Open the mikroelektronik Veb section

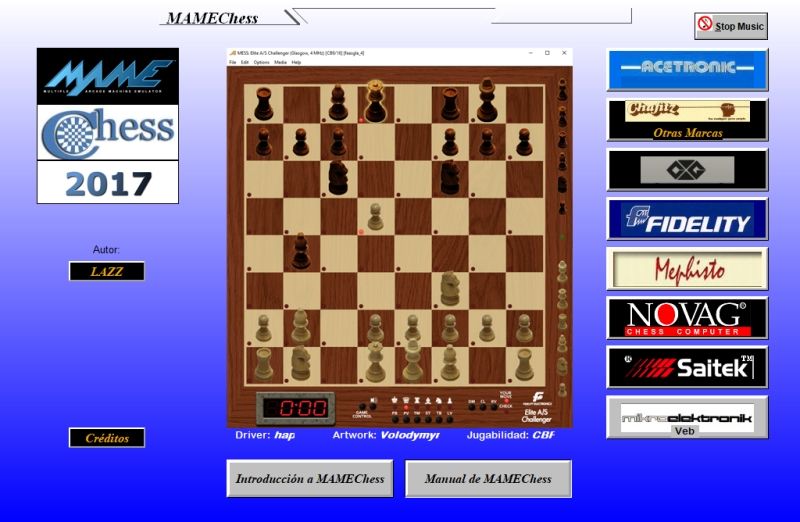click(687, 417)
